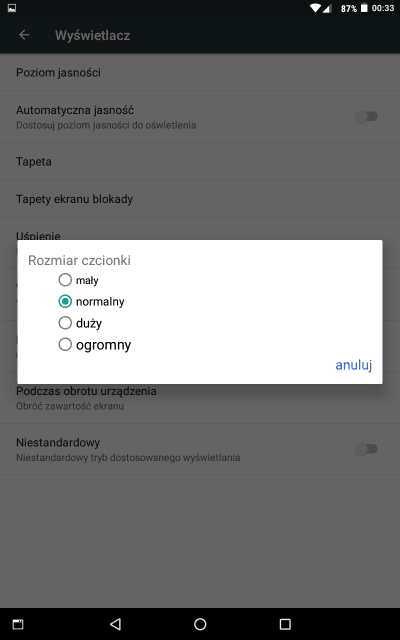The height and width of the screenshot is (640, 400).
Task: Open the Tapeta setting
Action: point(200,161)
